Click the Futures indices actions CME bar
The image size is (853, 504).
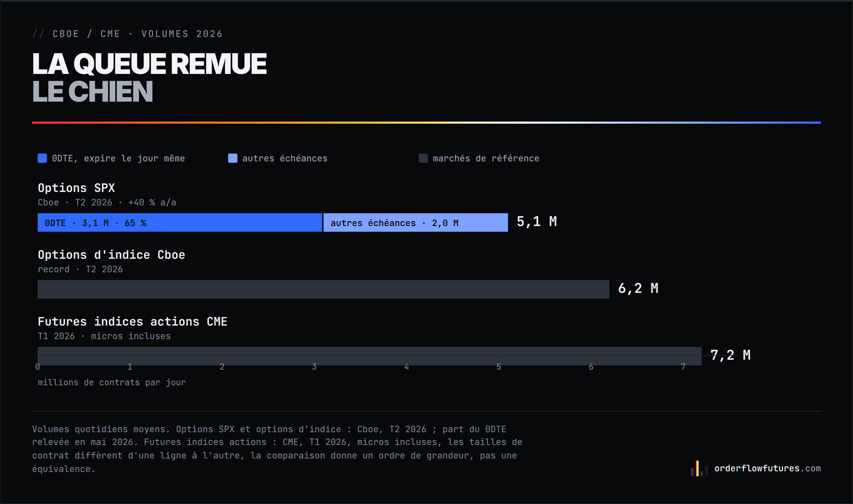click(370, 356)
